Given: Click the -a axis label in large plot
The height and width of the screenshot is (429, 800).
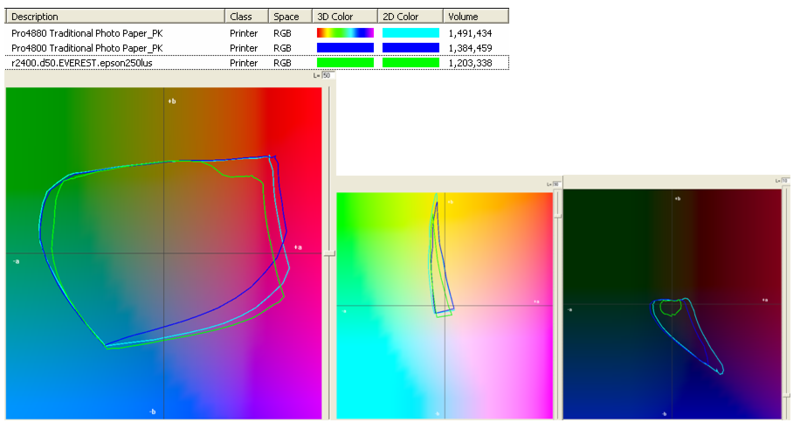Looking at the screenshot, I should click(16, 261).
